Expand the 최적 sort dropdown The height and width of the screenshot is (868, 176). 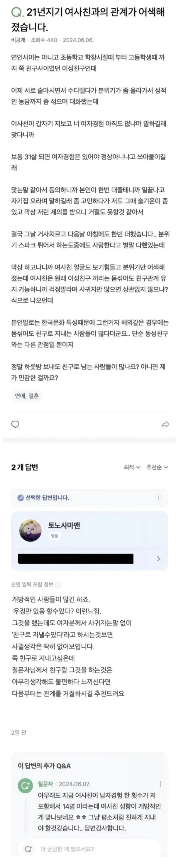132,467
